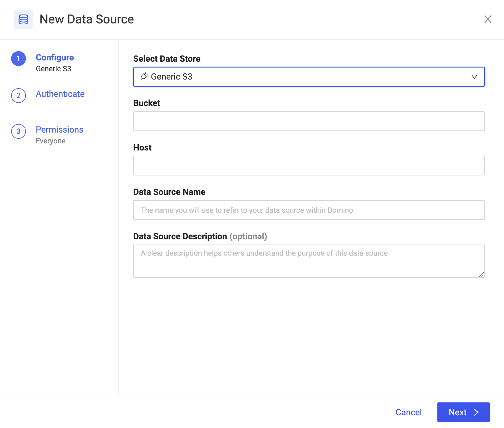This screenshot has width=504, height=428.
Task: Click the 'Host' field label
Action: coord(143,147)
